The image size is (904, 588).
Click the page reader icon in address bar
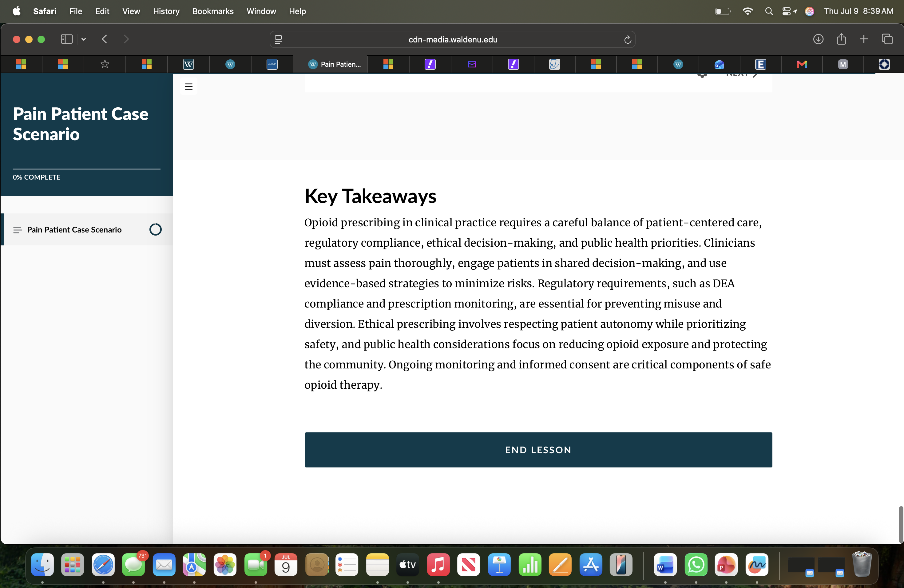click(278, 39)
